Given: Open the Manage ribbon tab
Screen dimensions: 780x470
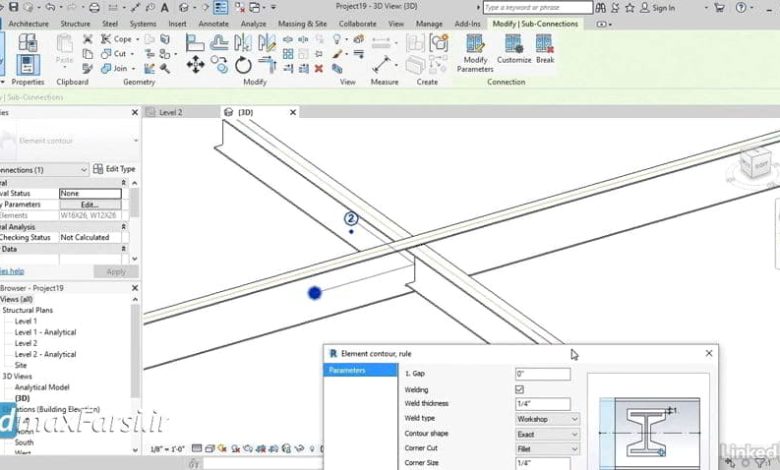Looking at the screenshot, I should 429,23.
